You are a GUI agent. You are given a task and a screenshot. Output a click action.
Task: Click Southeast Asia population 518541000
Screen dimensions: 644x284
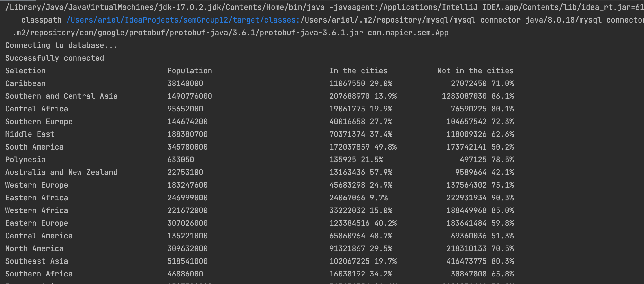tap(188, 261)
